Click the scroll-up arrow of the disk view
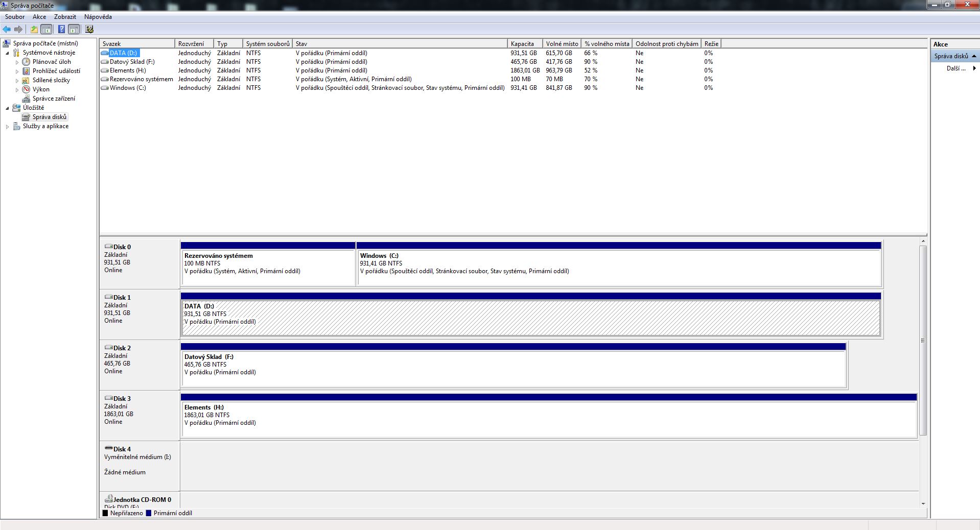Viewport: 980px width, 530px height. tap(923, 241)
